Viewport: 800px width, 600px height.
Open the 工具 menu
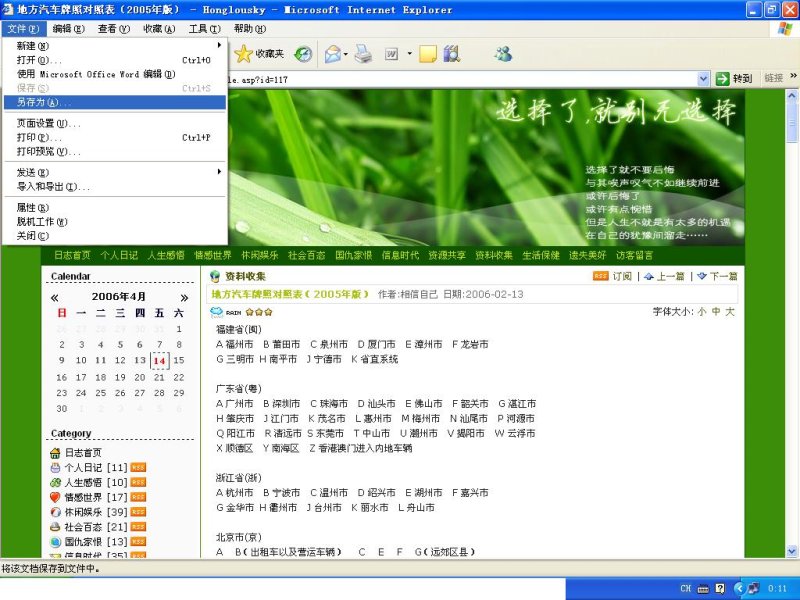204,29
